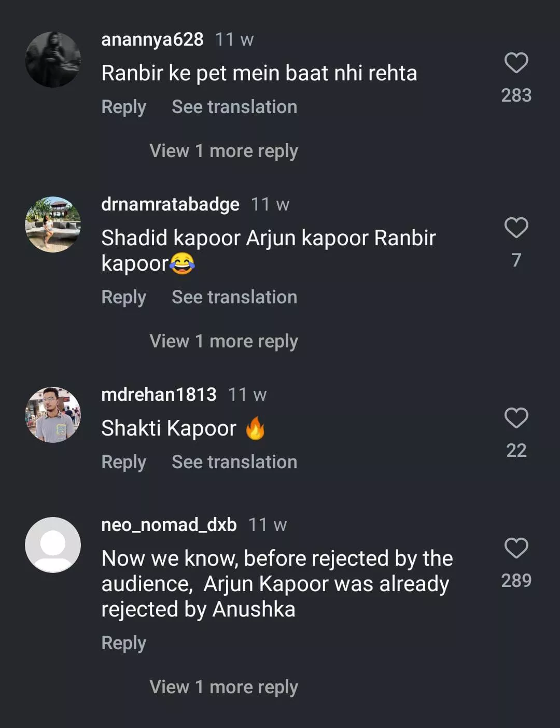The width and height of the screenshot is (560, 728).
Task: Expand replies under anannya628's comment
Action: (223, 151)
